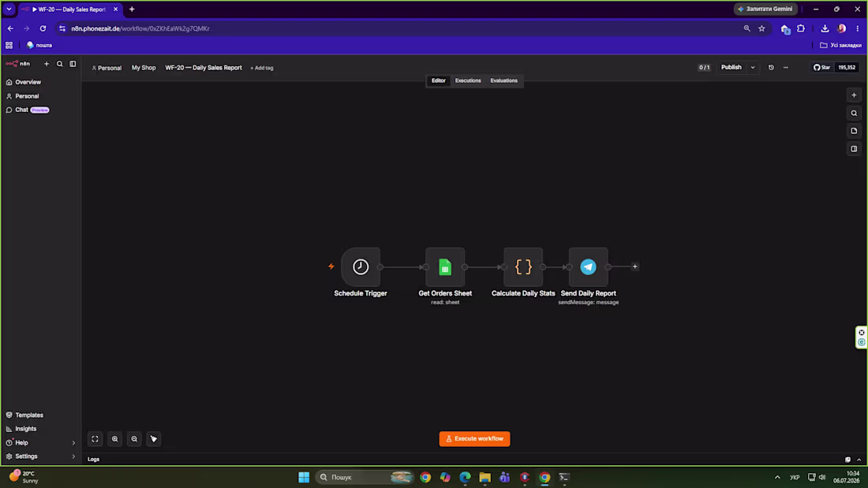The height and width of the screenshot is (488, 868).
Task: Open the Personal breadcrumb
Action: [107, 68]
